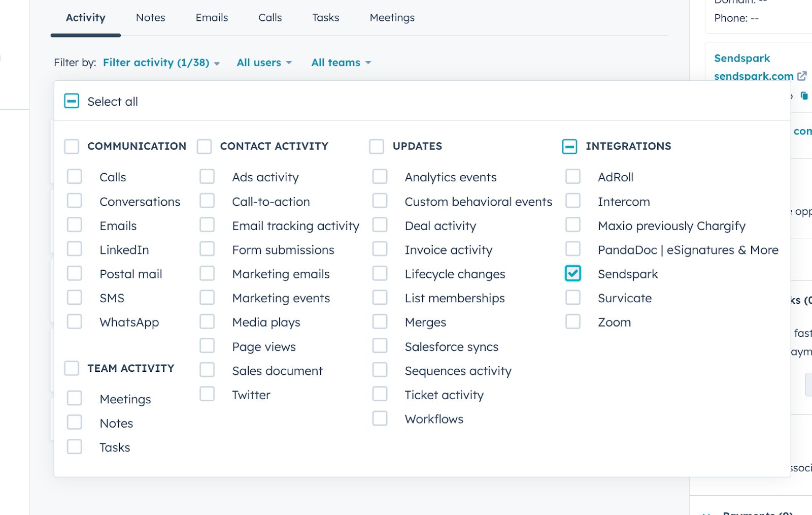The image size is (812, 515).
Task: Enable the Calls activity checkbox
Action: [x=75, y=176]
